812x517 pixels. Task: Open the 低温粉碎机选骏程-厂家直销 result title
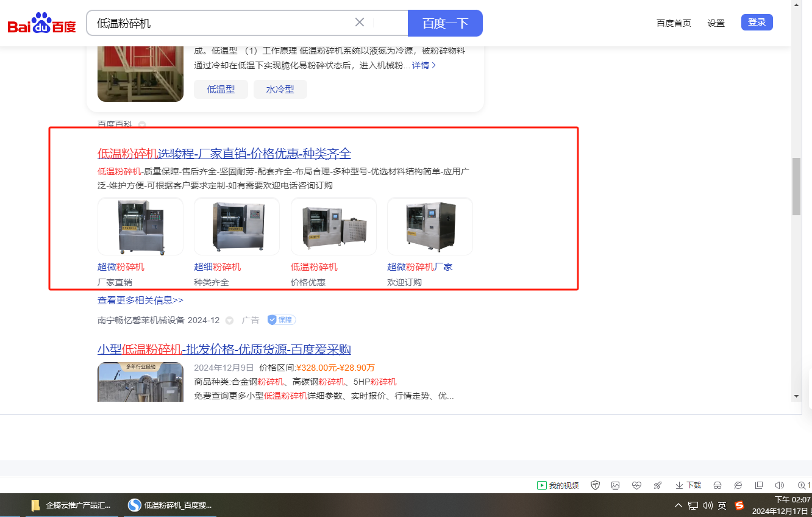tap(224, 153)
